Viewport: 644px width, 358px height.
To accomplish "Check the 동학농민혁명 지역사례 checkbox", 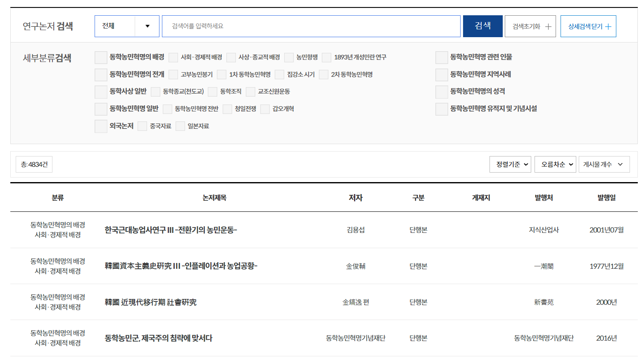I will 442,75.
